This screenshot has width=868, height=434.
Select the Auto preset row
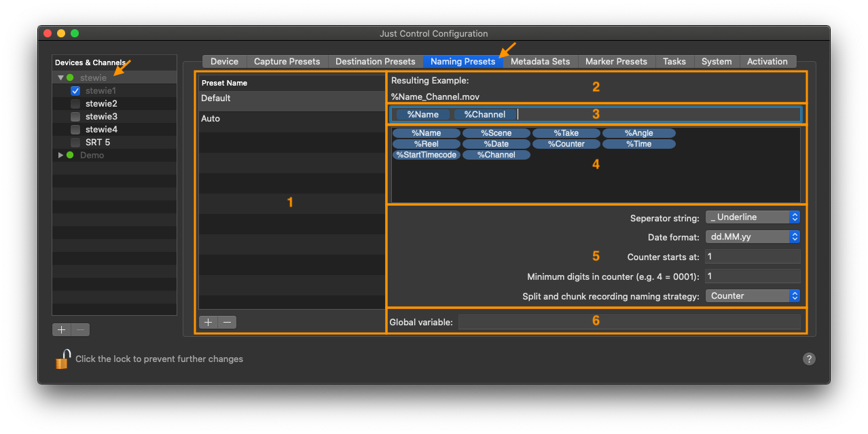coord(291,121)
